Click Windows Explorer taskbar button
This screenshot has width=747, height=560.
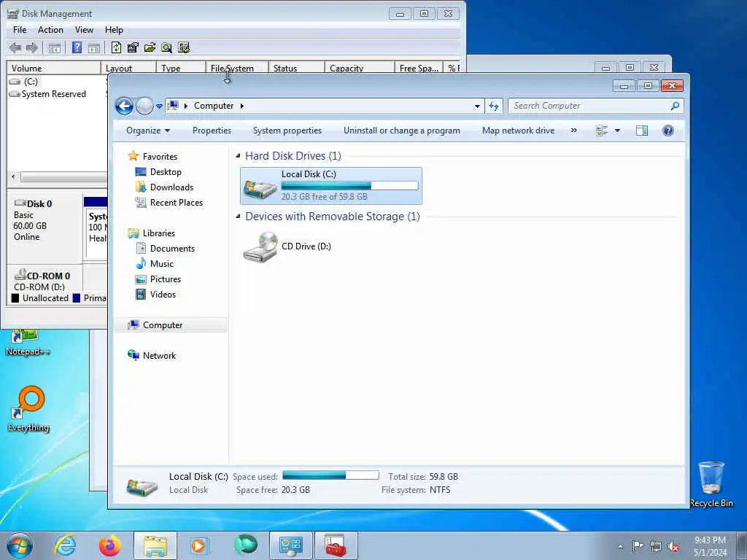[155, 545]
